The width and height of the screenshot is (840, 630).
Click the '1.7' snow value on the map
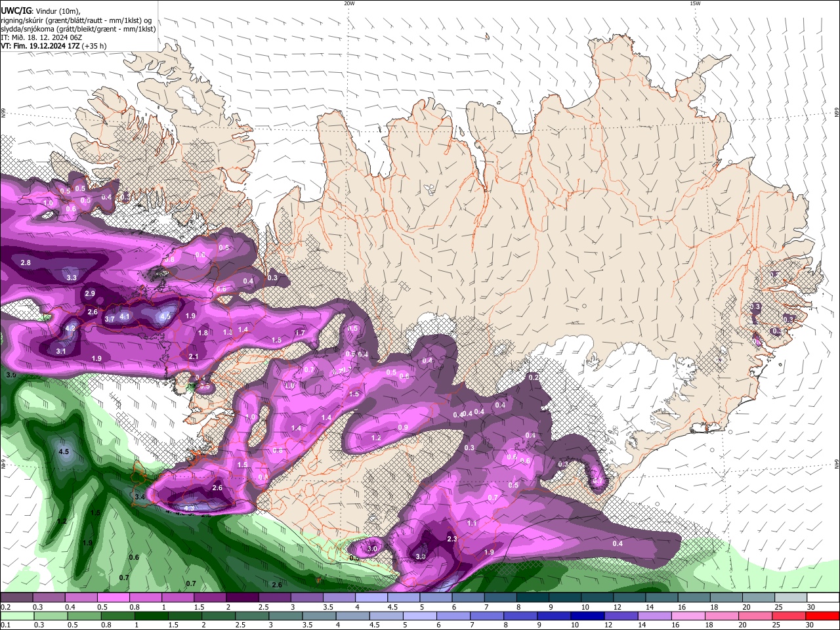tap(300, 333)
